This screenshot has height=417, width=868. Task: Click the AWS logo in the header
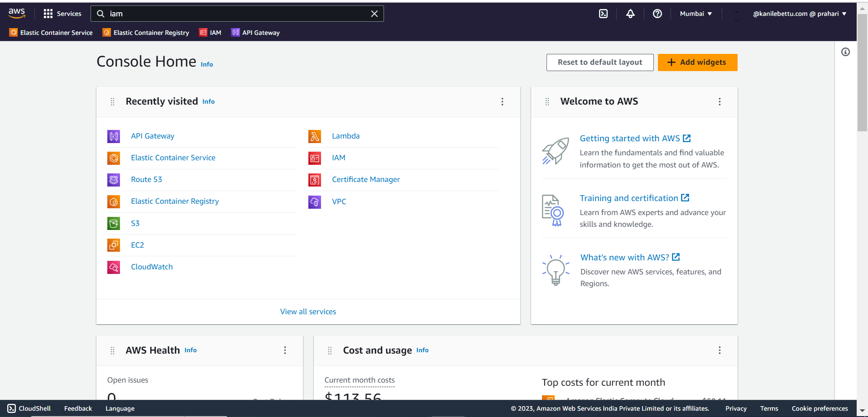pos(17,14)
